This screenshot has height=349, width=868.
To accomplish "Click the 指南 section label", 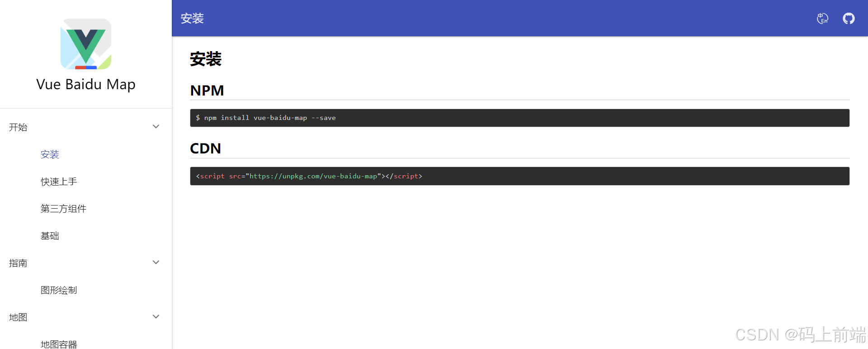I will pyautogui.click(x=18, y=263).
